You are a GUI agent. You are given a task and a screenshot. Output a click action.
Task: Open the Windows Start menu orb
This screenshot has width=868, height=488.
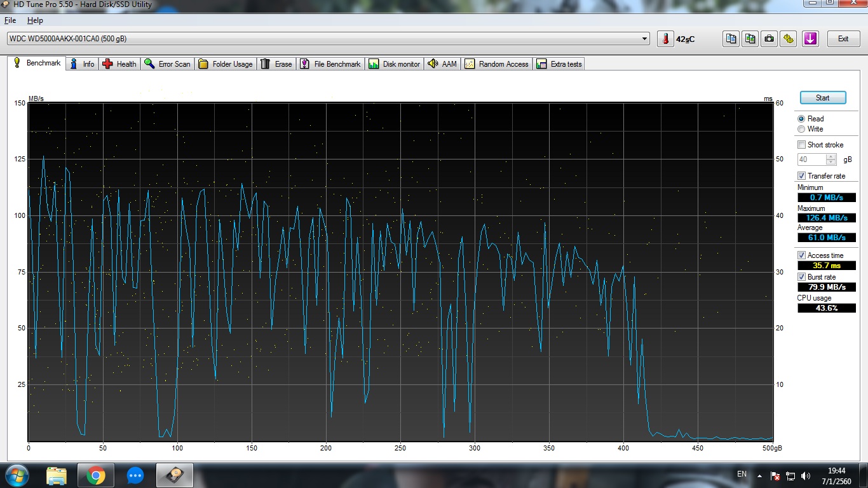click(x=17, y=475)
